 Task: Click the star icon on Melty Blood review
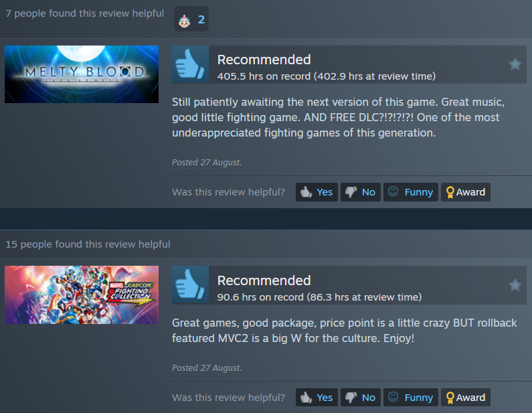(515, 64)
